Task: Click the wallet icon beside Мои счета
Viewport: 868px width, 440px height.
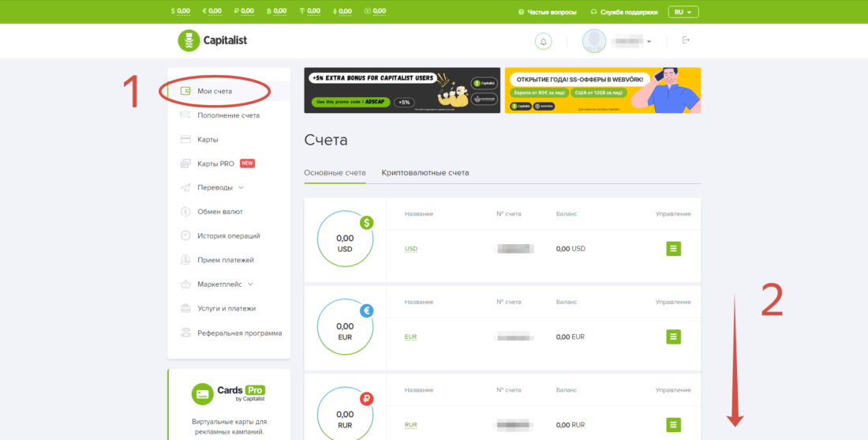Action: [x=186, y=91]
